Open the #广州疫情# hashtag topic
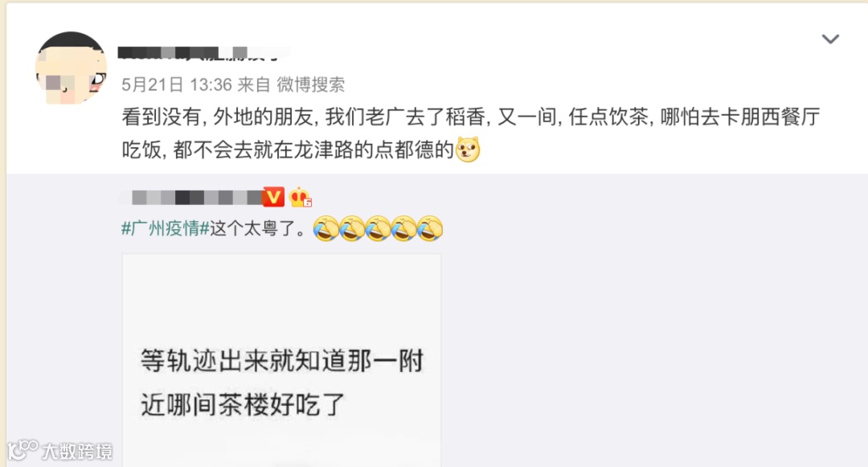This screenshot has height=467, width=868. click(166, 228)
